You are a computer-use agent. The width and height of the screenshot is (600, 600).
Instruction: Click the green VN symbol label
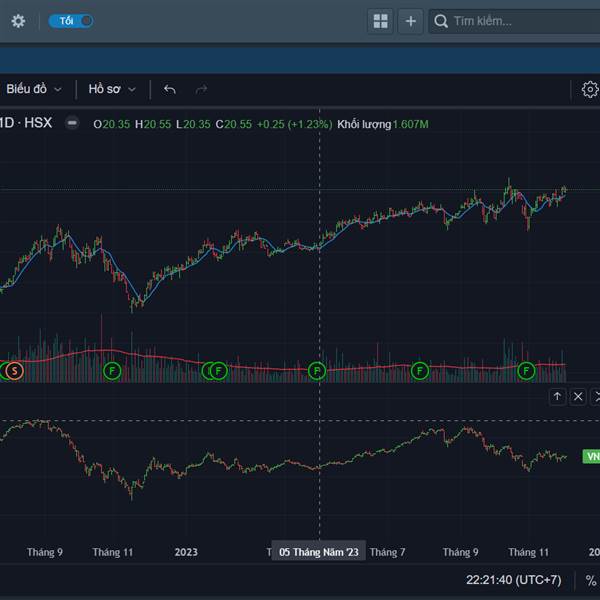point(591,456)
